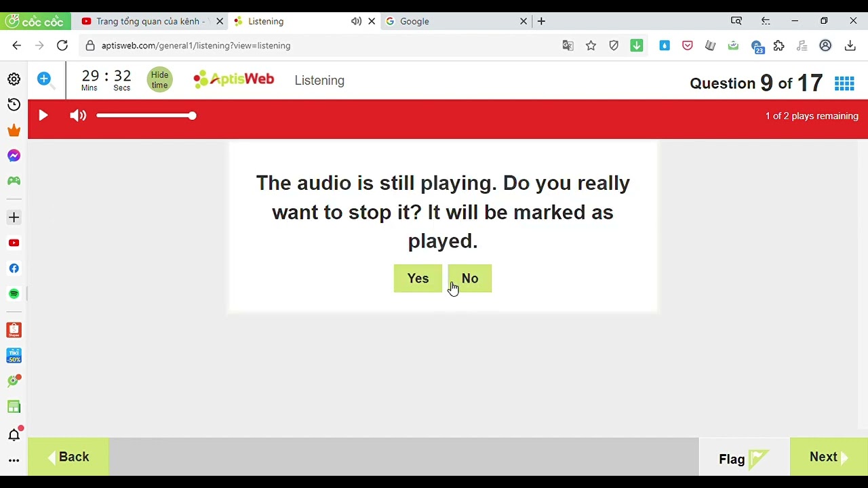The image size is (868, 488).
Task: Open browser downloads icon
Action: tap(850, 45)
